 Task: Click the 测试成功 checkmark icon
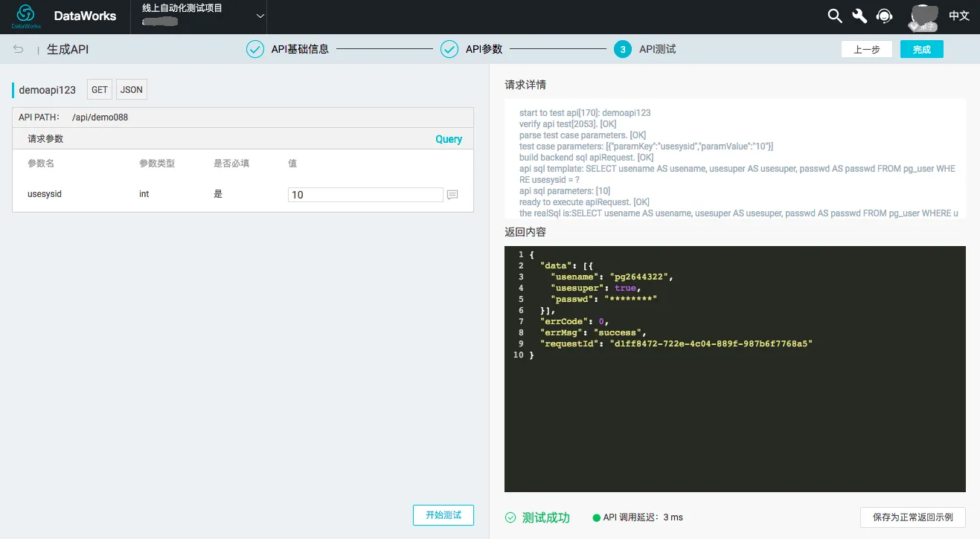point(510,517)
